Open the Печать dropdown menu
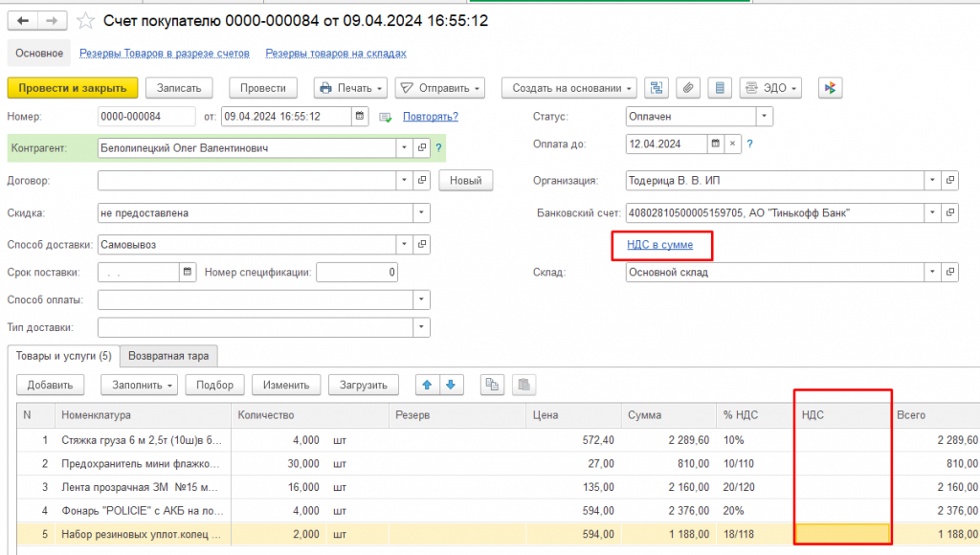 coord(350,88)
